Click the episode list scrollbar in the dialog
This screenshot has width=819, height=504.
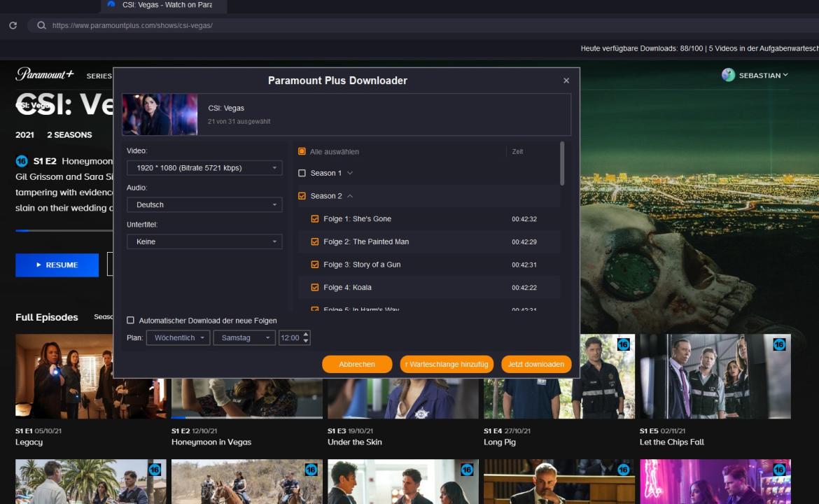(562, 163)
